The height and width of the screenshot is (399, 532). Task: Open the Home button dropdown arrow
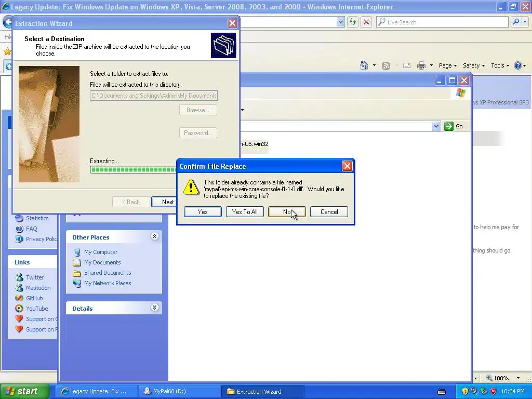pyautogui.click(x=374, y=65)
